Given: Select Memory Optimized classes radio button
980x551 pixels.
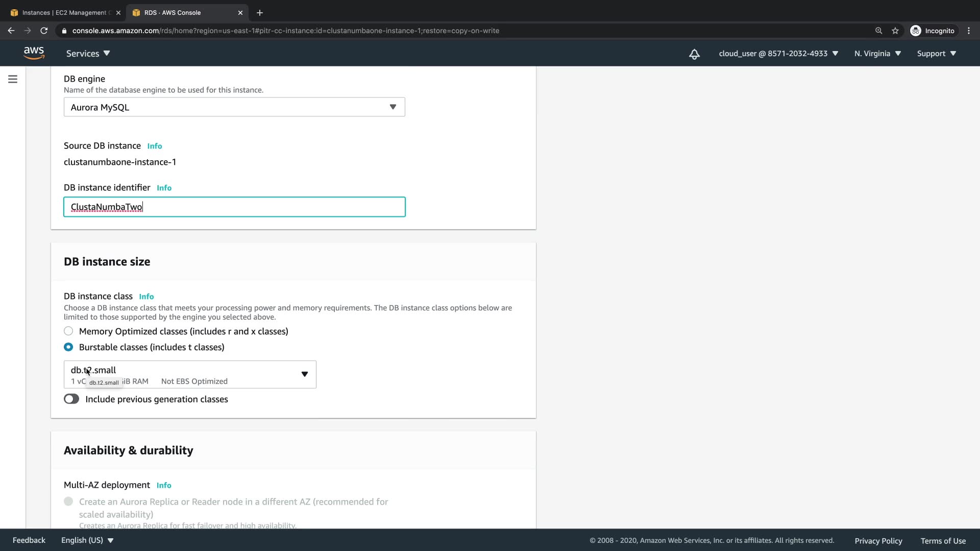Looking at the screenshot, I should click(68, 331).
